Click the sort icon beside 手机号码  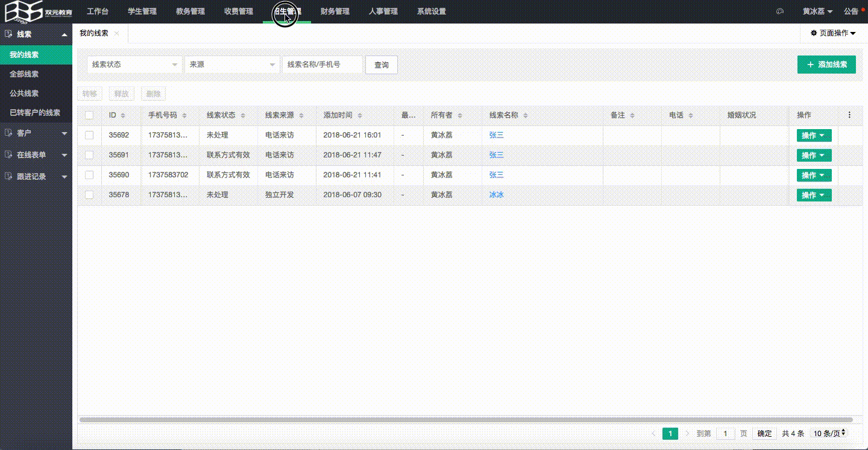184,115
